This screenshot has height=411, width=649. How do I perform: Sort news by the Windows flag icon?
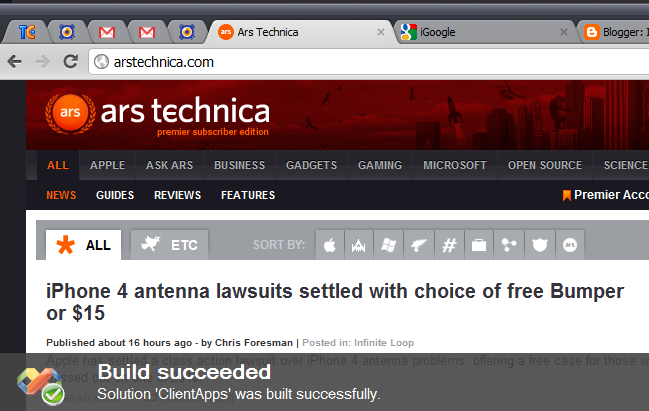[x=388, y=245]
